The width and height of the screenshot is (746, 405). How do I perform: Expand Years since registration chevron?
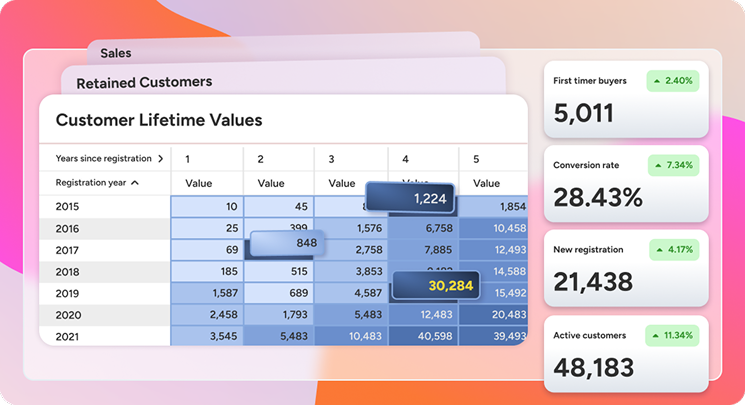[x=160, y=158]
